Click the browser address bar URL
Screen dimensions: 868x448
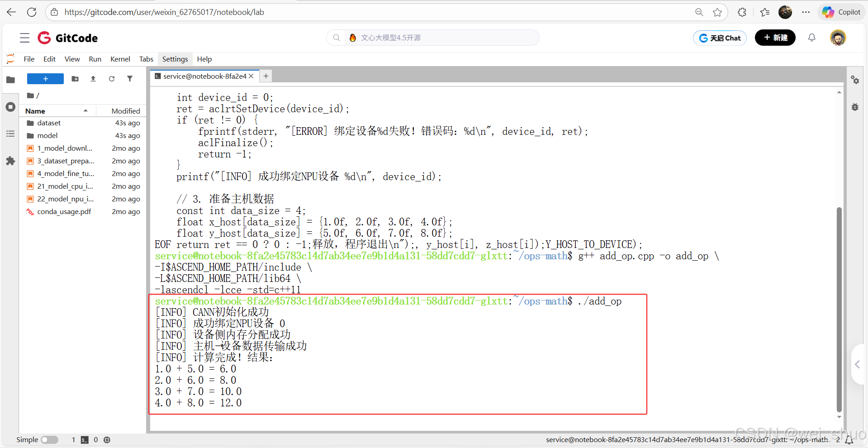164,12
